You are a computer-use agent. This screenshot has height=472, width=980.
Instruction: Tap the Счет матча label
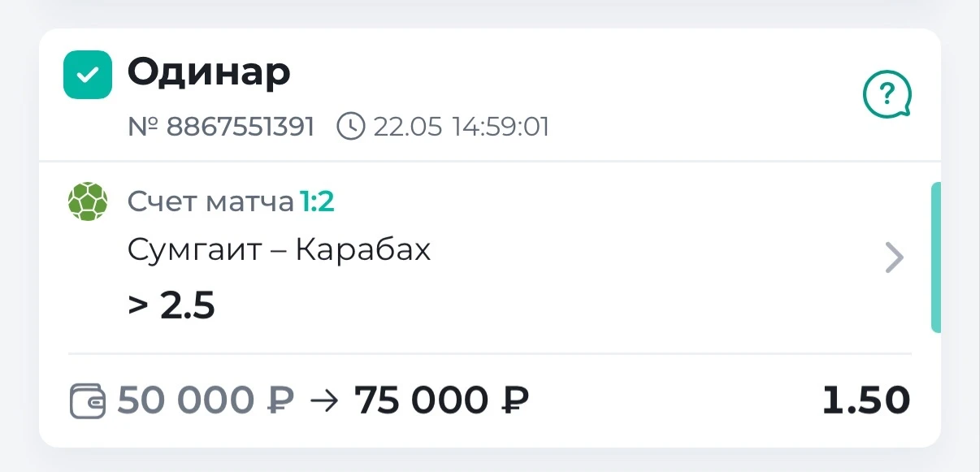tap(210, 202)
